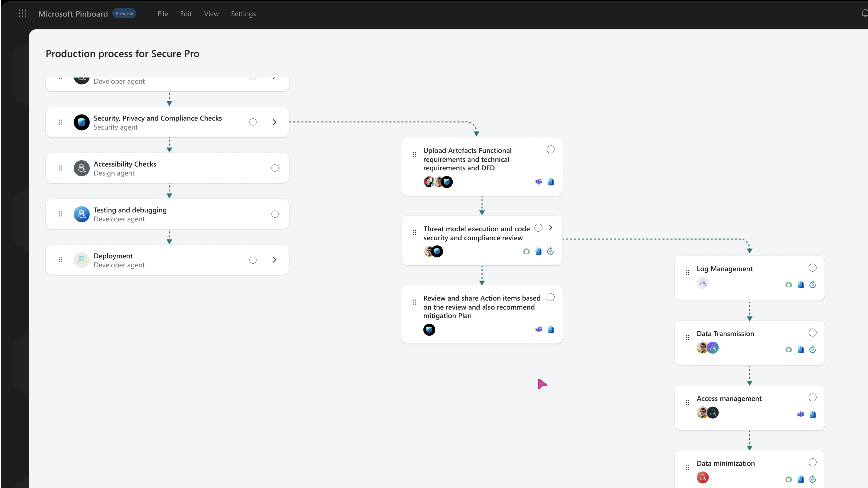Open the File menu
Screen dimensions: 868x488
pos(163,14)
